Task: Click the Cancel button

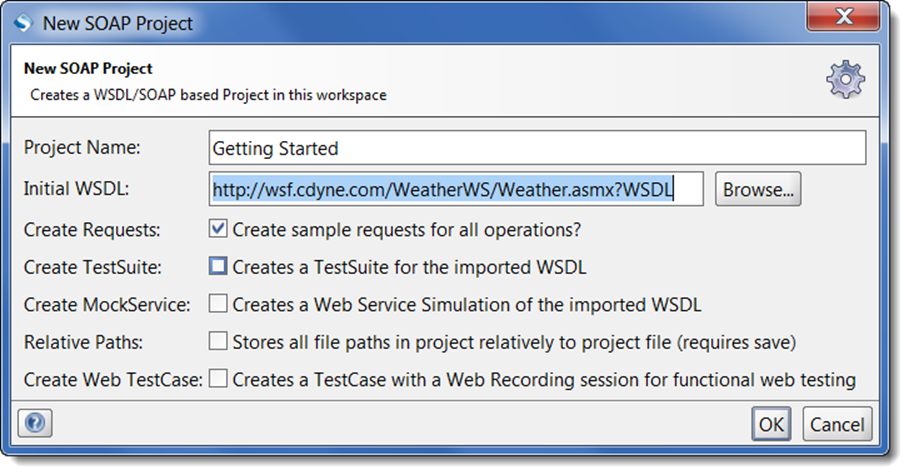Action: click(x=837, y=424)
